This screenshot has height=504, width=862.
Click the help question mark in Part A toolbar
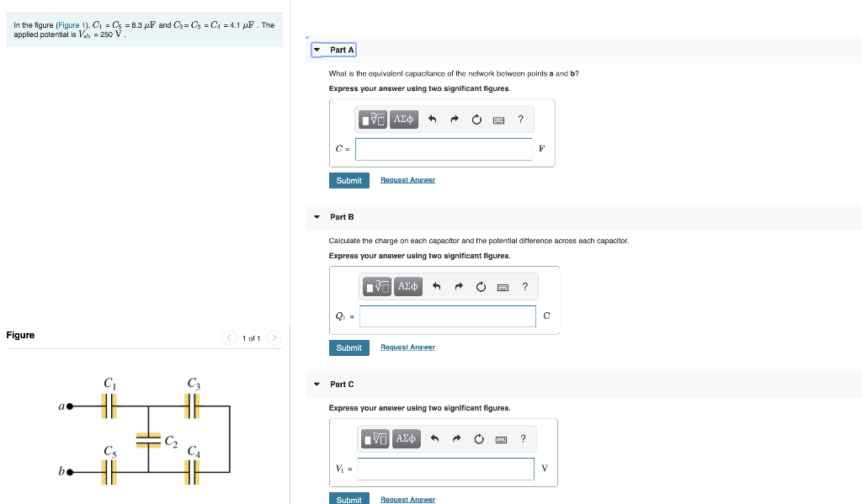(x=520, y=119)
